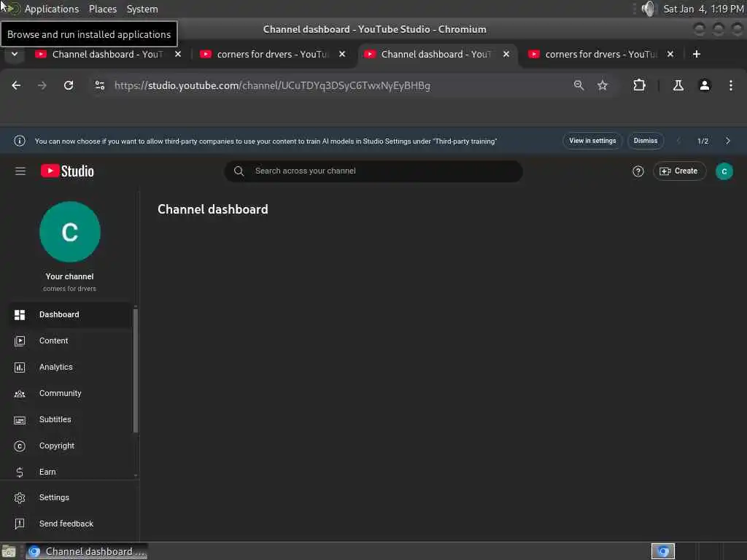Click the sidebar vertical scrollbar
The image size is (747, 560).
coord(135,370)
